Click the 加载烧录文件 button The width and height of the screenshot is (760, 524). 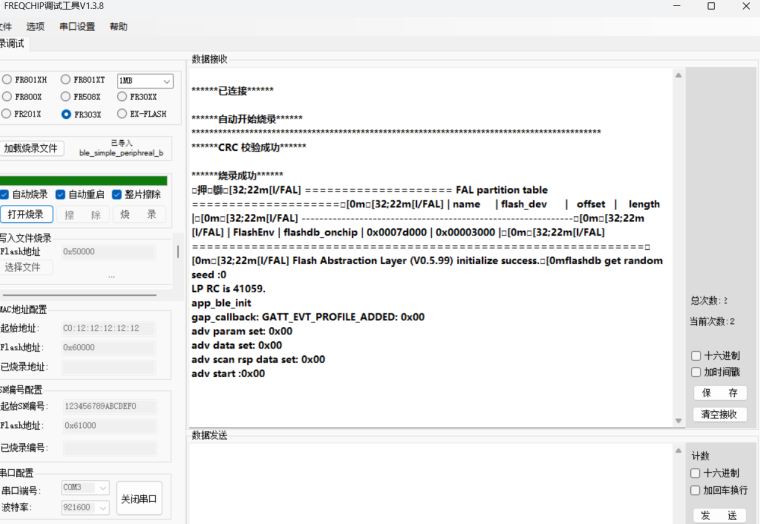[x=31, y=148]
